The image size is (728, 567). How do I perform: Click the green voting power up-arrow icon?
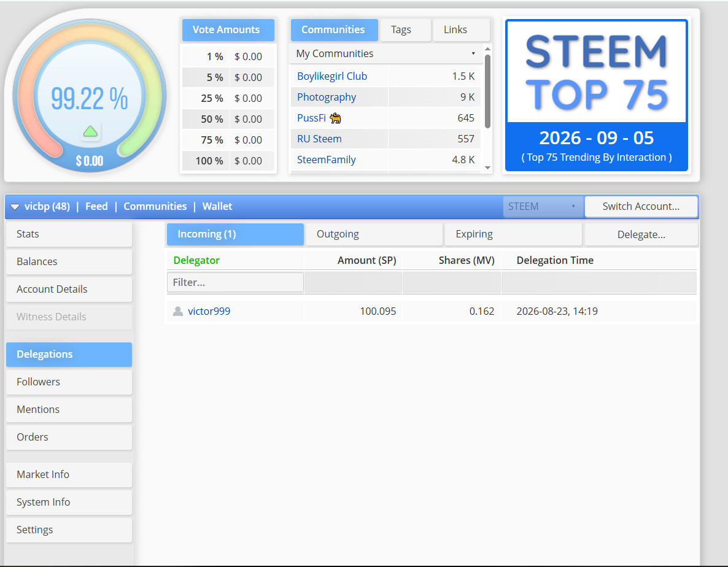point(90,132)
